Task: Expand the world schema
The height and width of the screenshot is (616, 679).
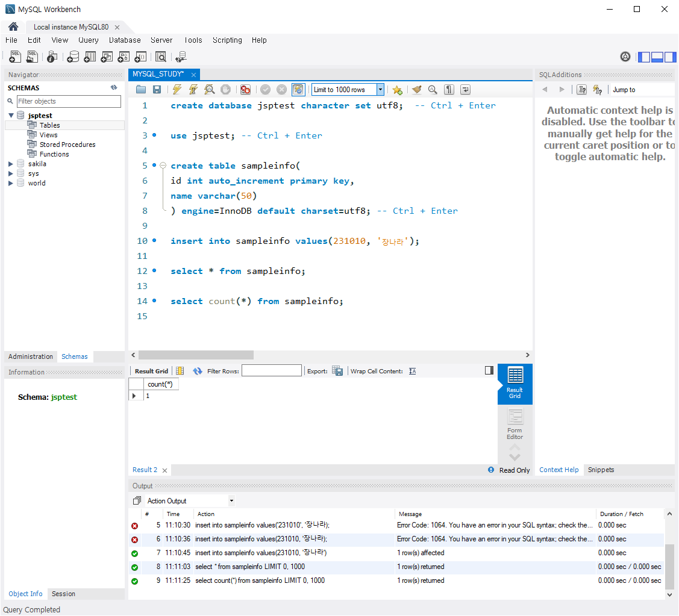Action: point(11,183)
